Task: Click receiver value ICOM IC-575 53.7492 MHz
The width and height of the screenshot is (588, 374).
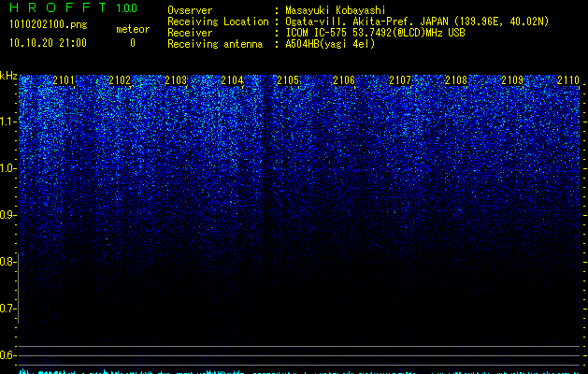Action: click(376, 33)
